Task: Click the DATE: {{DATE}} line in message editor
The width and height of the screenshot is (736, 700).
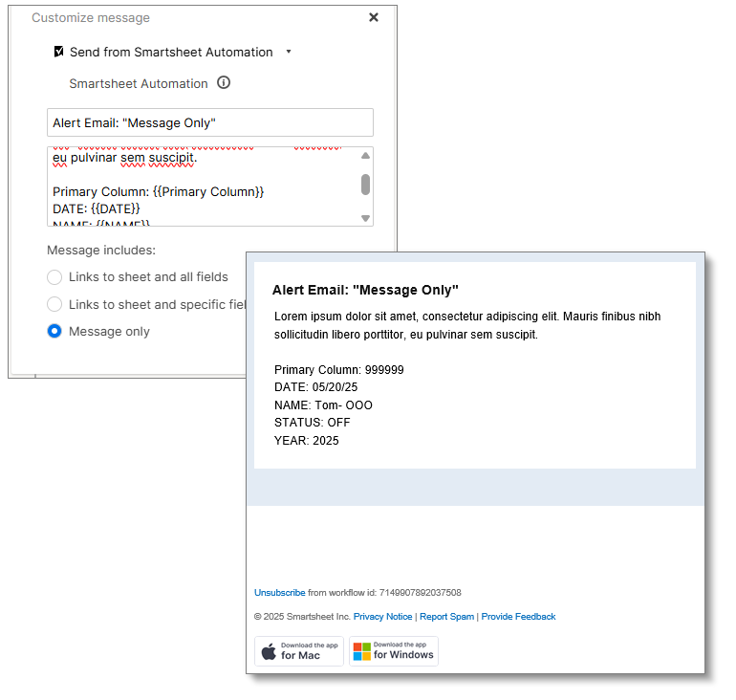Action: [97, 208]
